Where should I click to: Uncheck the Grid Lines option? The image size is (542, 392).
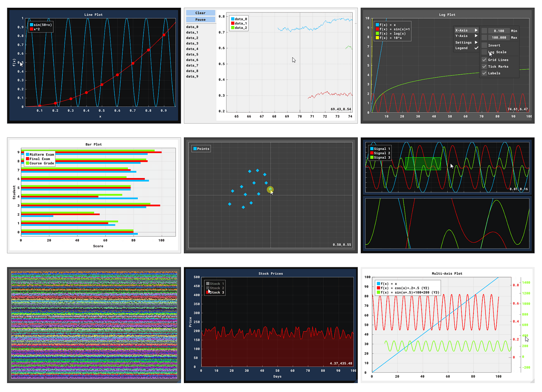click(x=484, y=60)
